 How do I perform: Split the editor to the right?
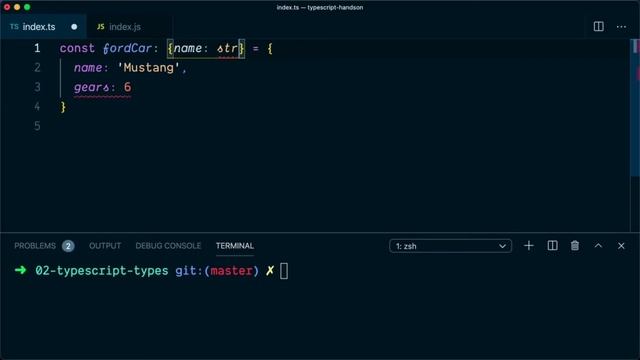click(x=598, y=27)
